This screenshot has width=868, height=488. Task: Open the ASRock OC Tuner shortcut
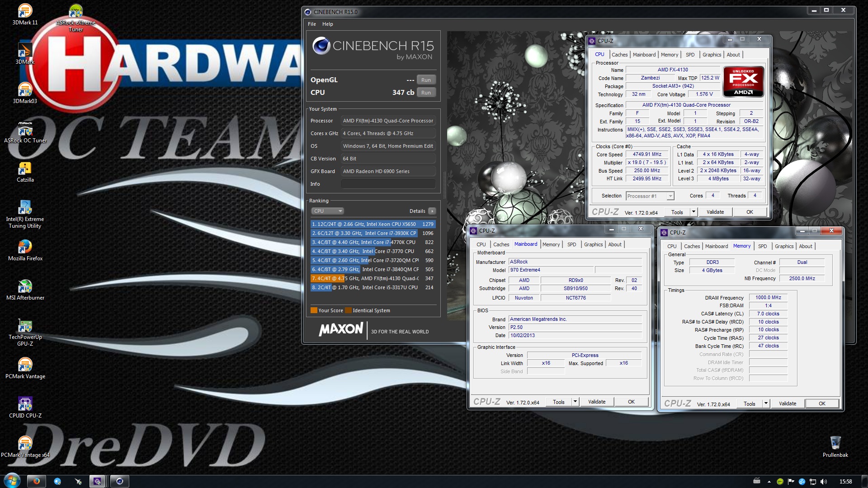pos(25,132)
